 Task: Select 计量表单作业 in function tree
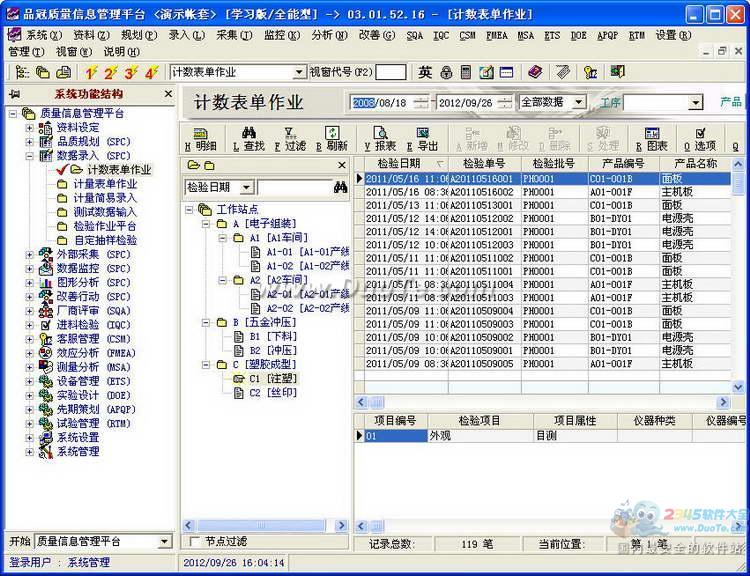pos(105,184)
